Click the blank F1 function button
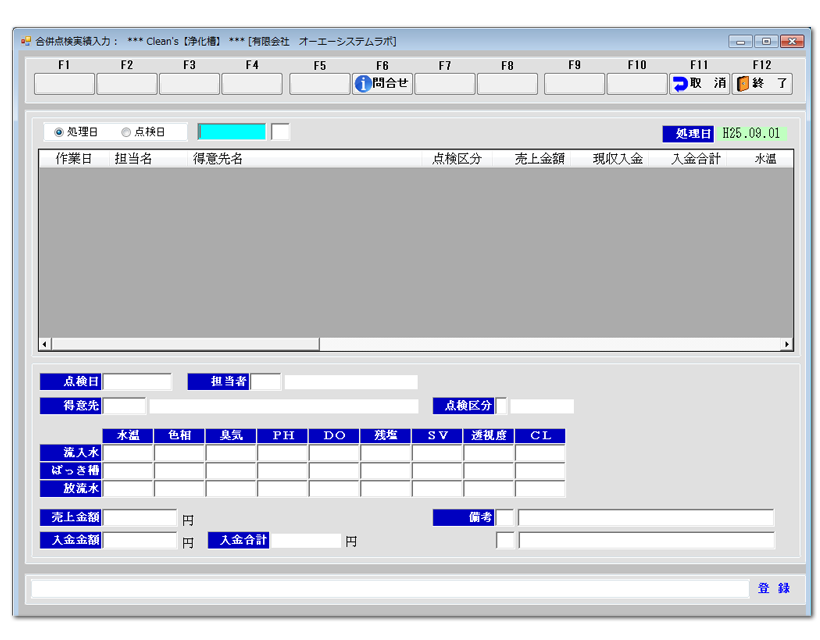Screen dimensions: 820x640 point(64,84)
